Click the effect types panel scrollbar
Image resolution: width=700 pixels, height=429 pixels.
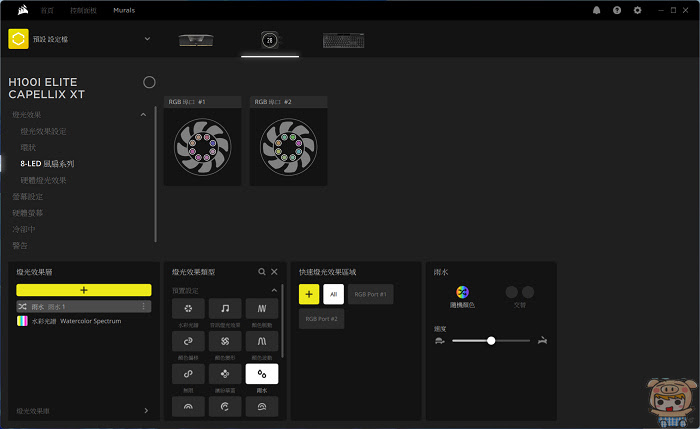pos(282,321)
